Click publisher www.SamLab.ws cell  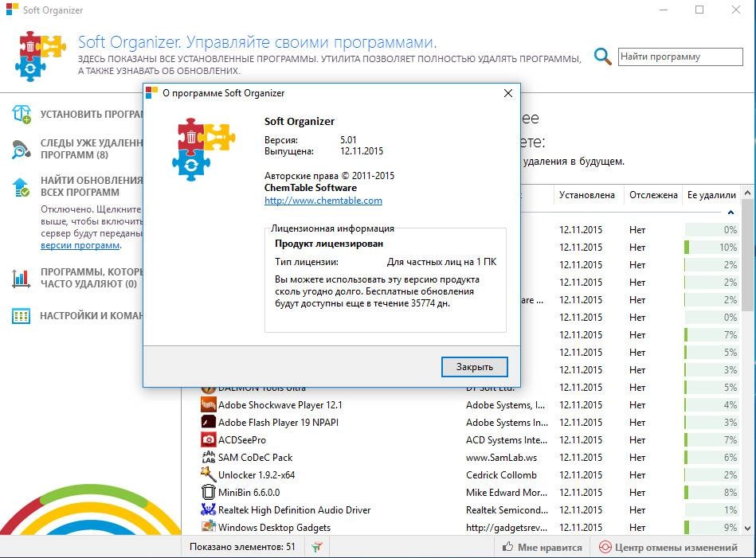point(501,457)
